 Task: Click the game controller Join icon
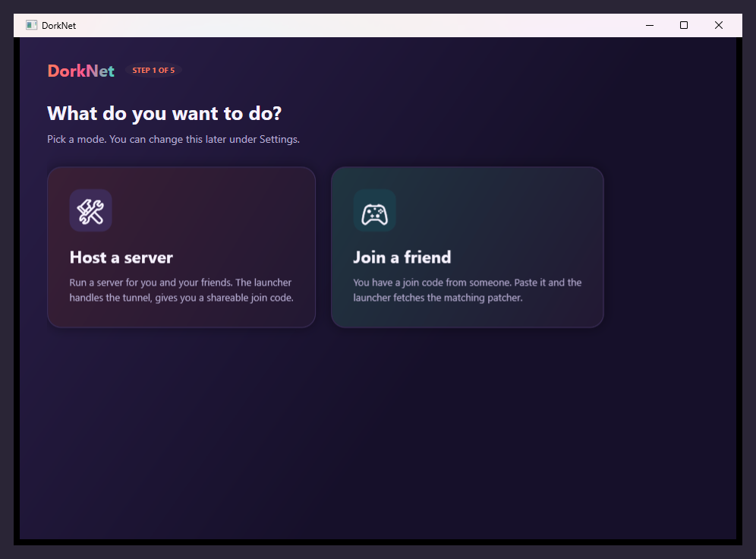pyautogui.click(x=375, y=211)
